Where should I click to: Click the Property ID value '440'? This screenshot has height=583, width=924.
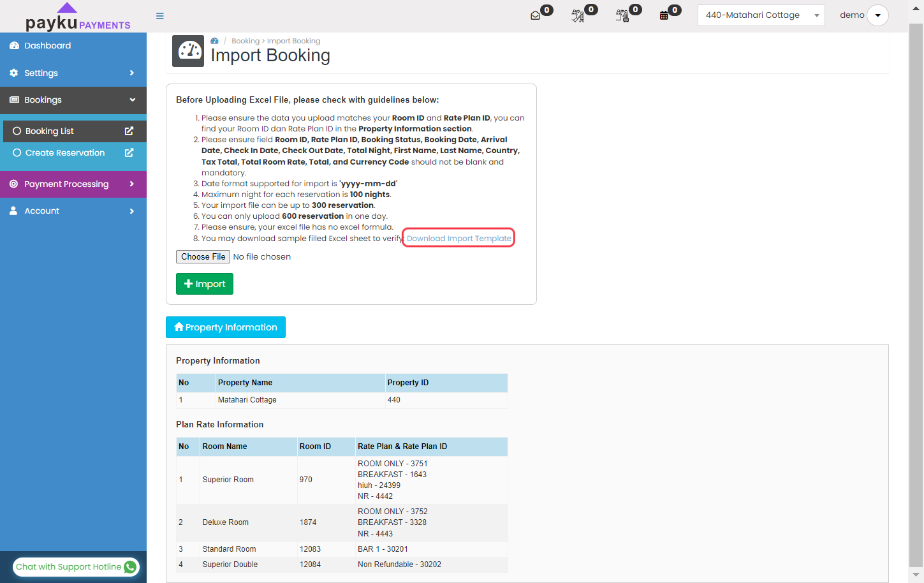click(x=394, y=400)
